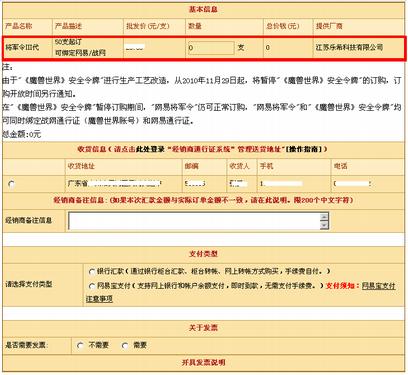408x375 pixels.
Task: Open the 操作指南 link
Action: click(x=304, y=149)
